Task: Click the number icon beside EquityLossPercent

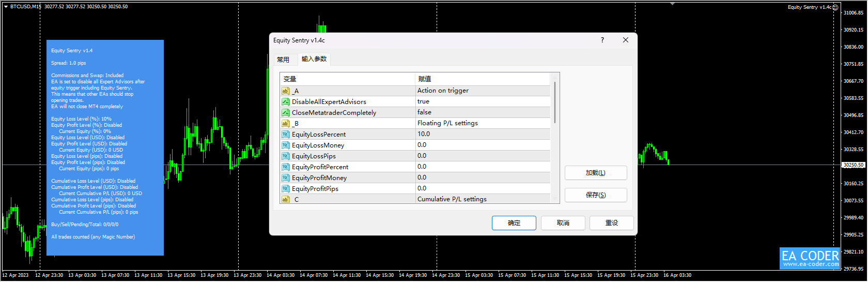Action: point(285,134)
